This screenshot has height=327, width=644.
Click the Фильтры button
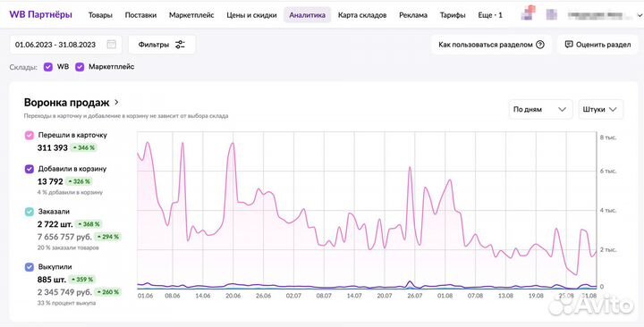tap(162, 45)
